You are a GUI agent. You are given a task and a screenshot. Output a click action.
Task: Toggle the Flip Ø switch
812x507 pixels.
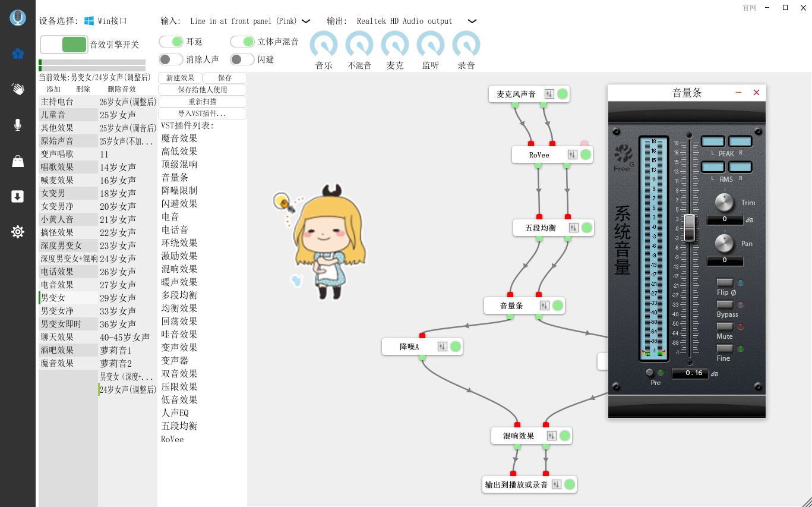tap(725, 282)
